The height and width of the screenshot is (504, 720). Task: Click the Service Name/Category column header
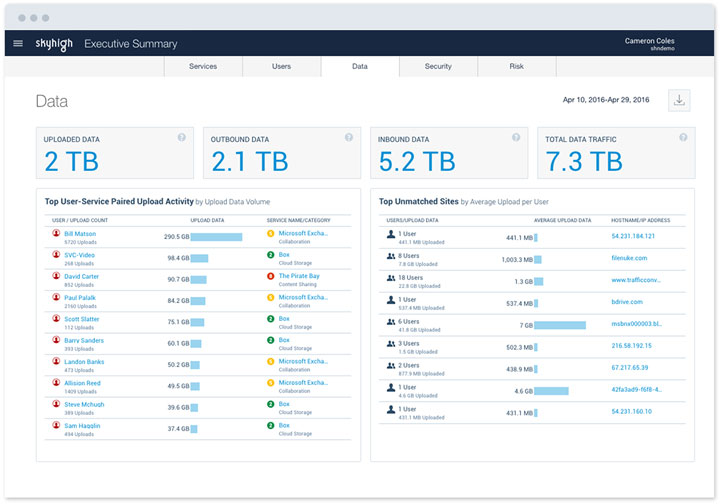pyautogui.click(x=298, y=220)
